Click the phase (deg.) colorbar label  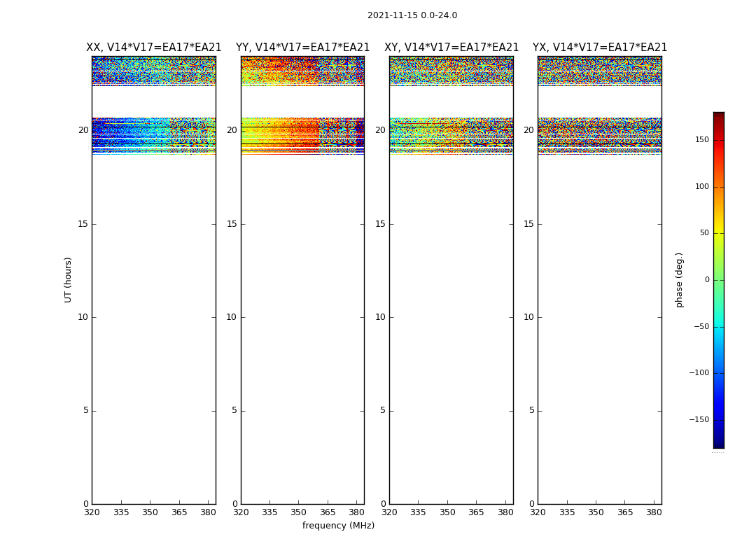[x=679, y=279]
